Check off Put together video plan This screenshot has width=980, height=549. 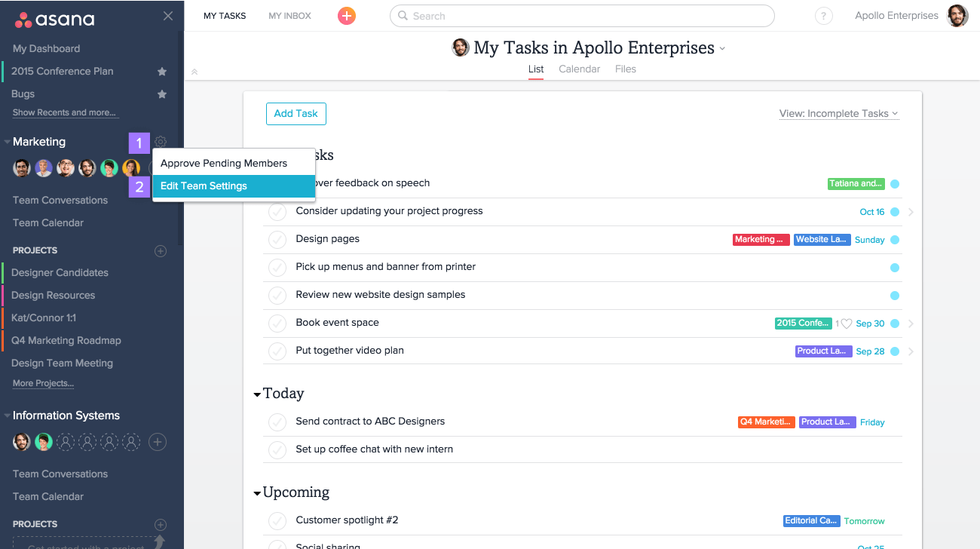coord(277,351)
